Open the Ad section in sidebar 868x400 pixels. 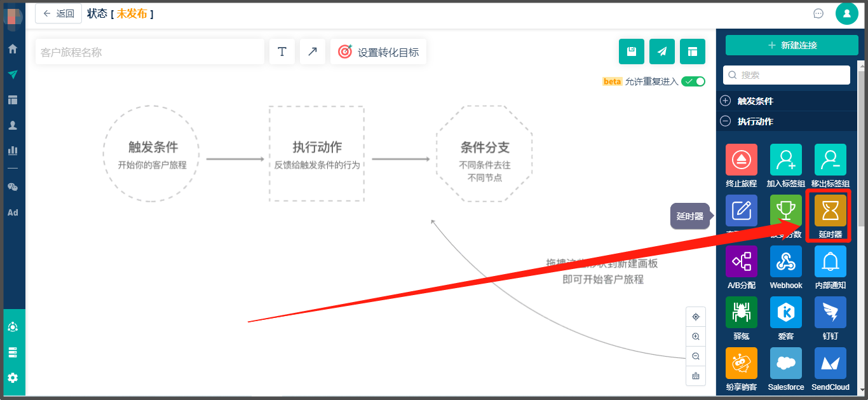pyautogui.click(x=13, y=212)
